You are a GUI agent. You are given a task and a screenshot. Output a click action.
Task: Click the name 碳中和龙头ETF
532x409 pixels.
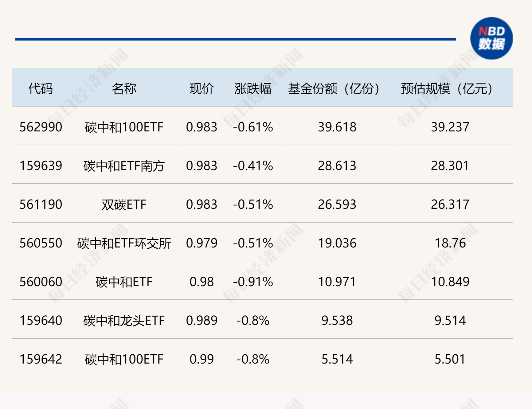click(x=124, y=321)
